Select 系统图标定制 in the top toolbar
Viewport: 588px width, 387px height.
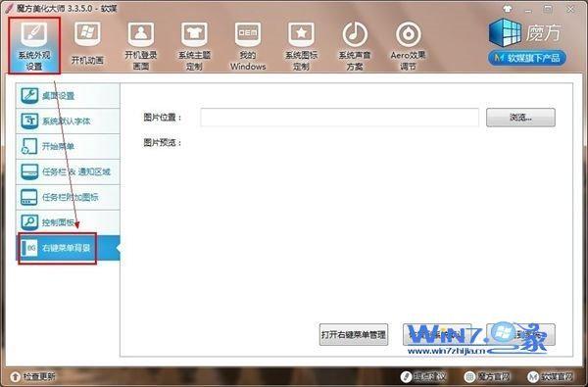[x=301, y=45]
